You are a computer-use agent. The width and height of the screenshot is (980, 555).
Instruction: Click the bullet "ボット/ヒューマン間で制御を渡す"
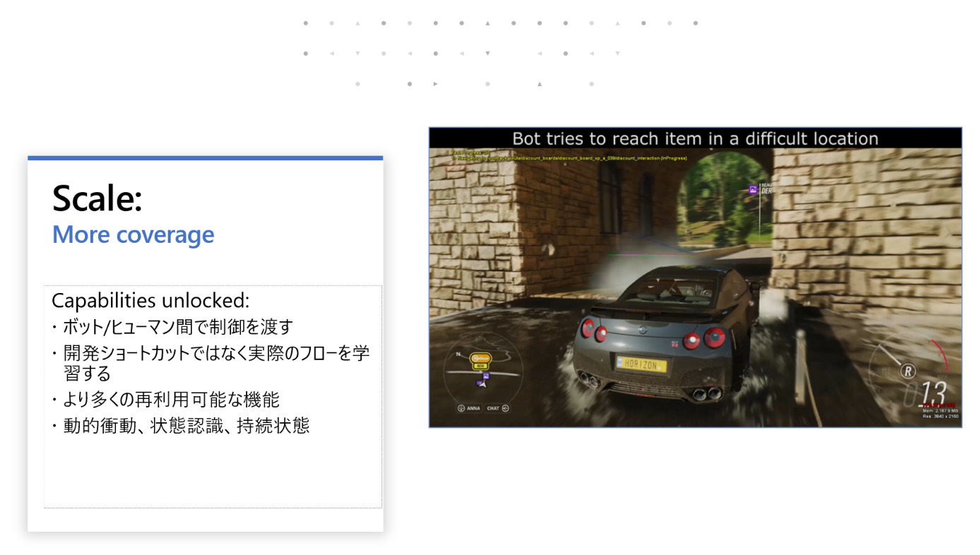[x=177, y=327]
